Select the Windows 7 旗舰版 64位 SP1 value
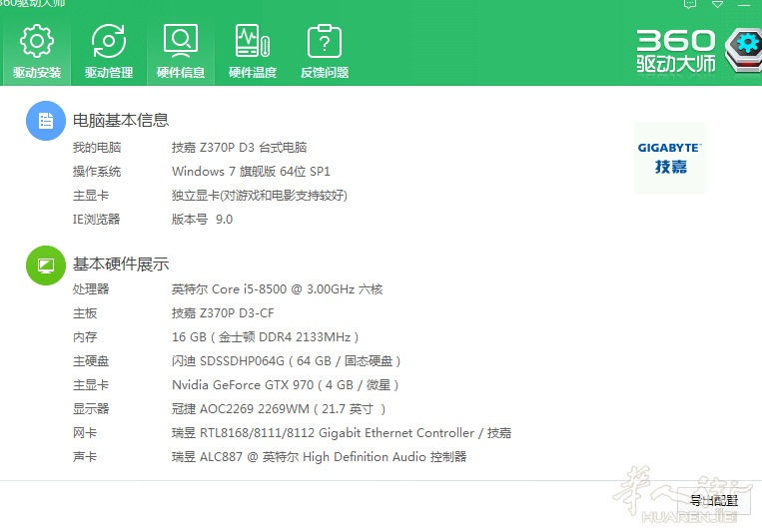 click(x=251, y=171)
